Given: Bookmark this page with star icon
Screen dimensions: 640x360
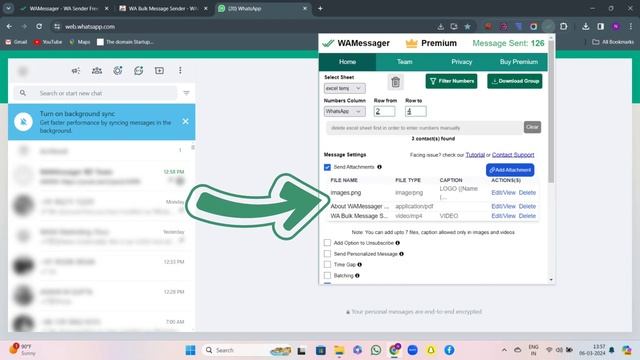Looking at the screenshot, I should tap(467, 27).
